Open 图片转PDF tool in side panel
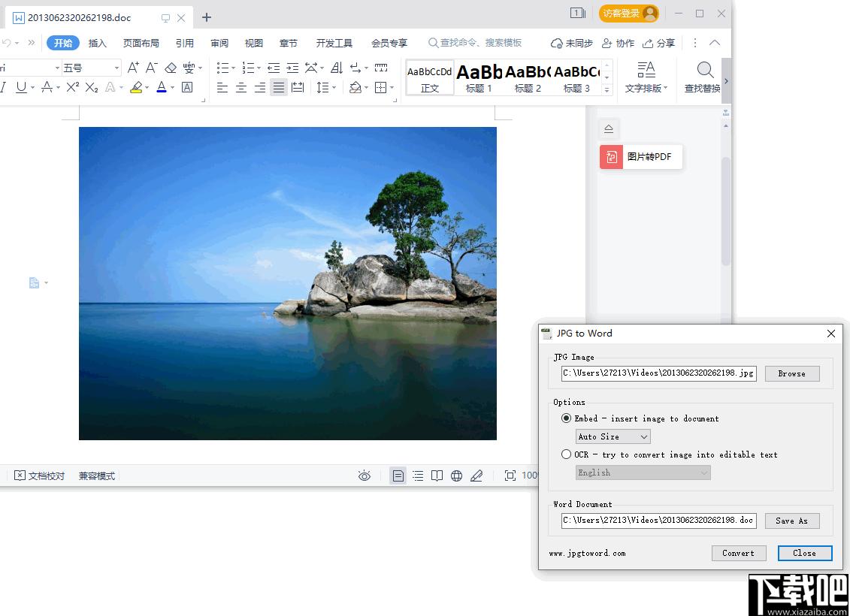 tap(641, 156)
